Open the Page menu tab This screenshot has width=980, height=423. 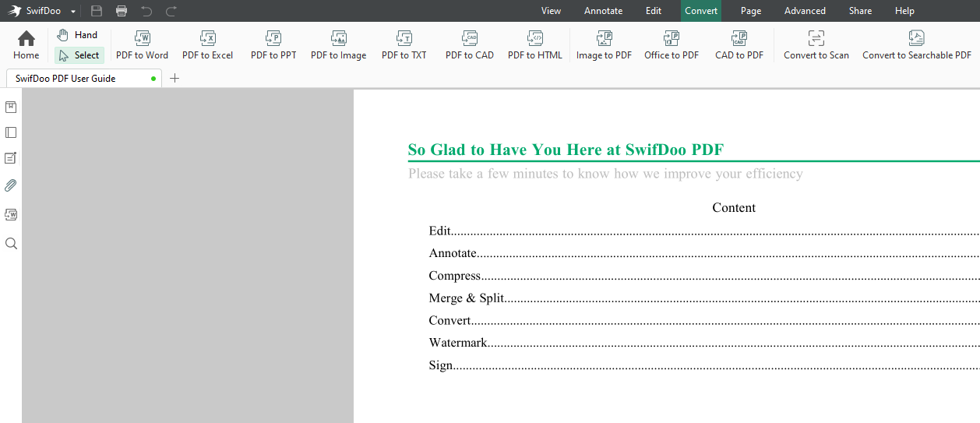coord(751,11)
